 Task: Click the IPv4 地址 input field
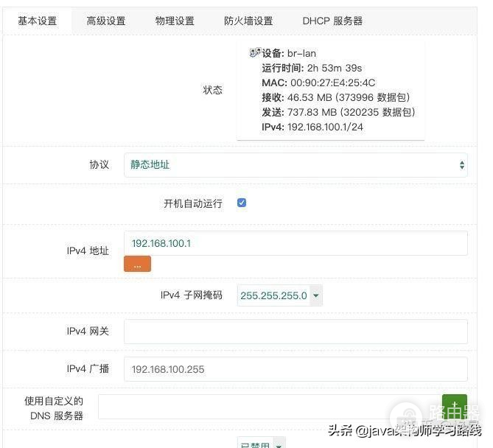click(x=295, y=243)
